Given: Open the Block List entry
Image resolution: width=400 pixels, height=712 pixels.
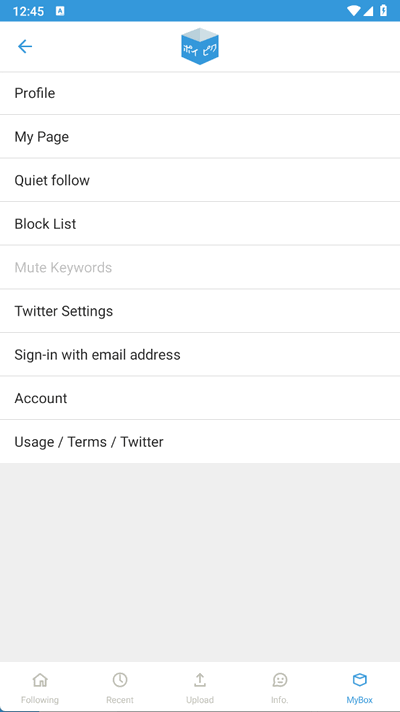Looking at the screenshot, I should tap(200, 224).
